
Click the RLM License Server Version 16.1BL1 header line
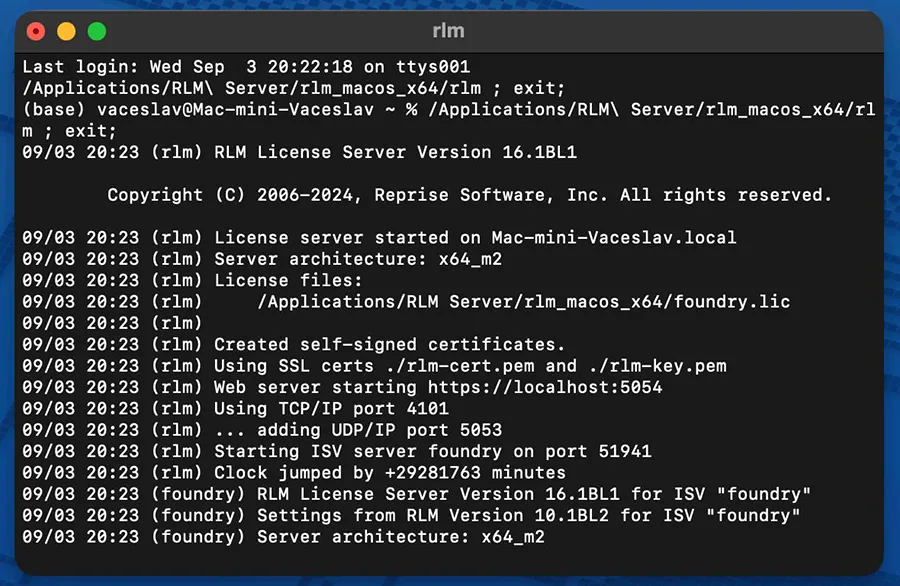[300, 152]
